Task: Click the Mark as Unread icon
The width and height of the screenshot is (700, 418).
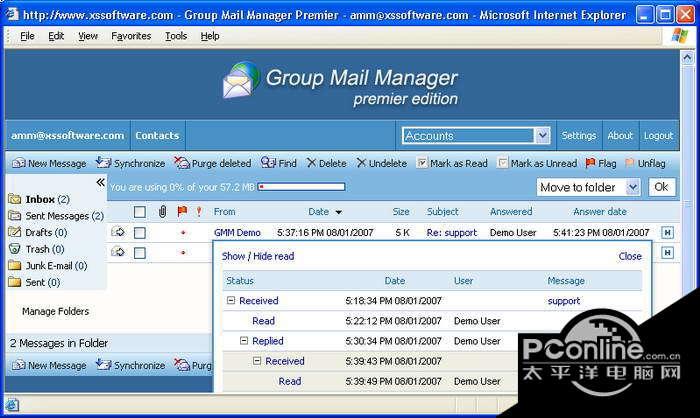Action: point(503,163)
